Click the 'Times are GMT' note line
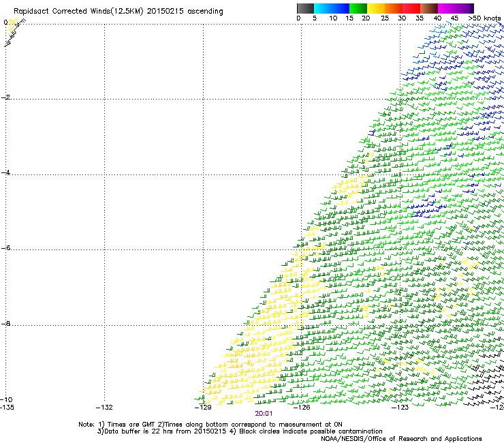 [x=210, y=425]
